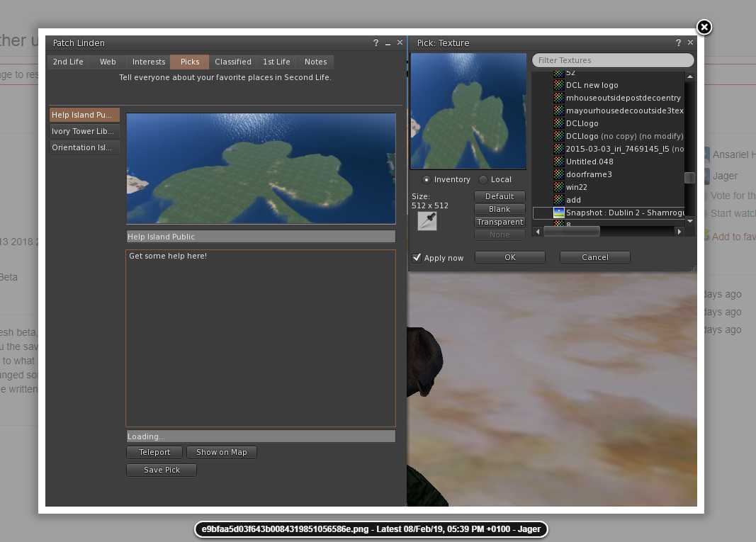Click the Help Island Public name field
Image resolution: width=756 pixels, height=542 pixels.
click(261, 236)
